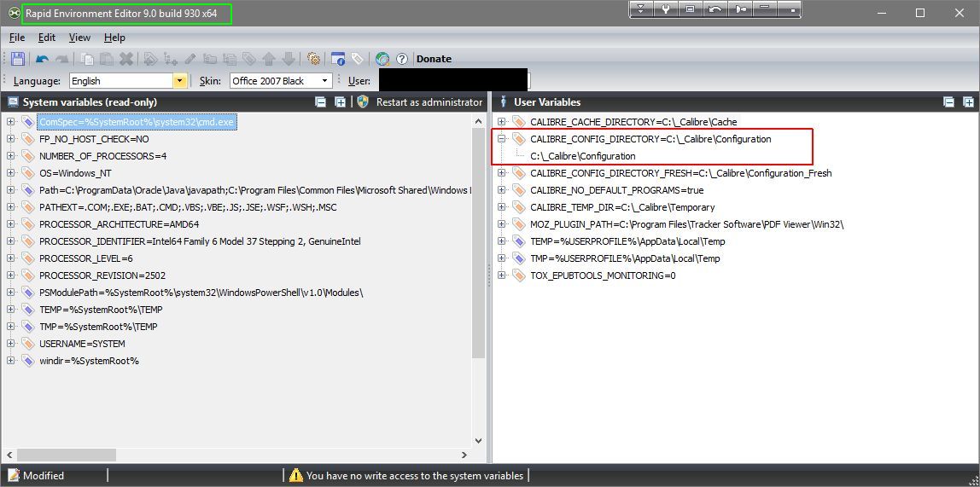Collapse the CALIBRE_CONFIG_DIRECTORY node

tap(501, 139)
